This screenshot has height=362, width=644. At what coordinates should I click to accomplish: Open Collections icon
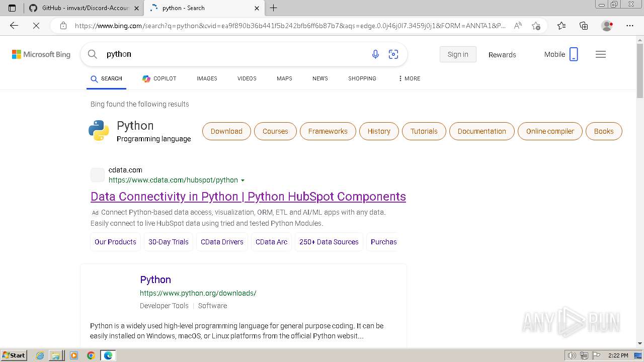click(x=584, y=26)
